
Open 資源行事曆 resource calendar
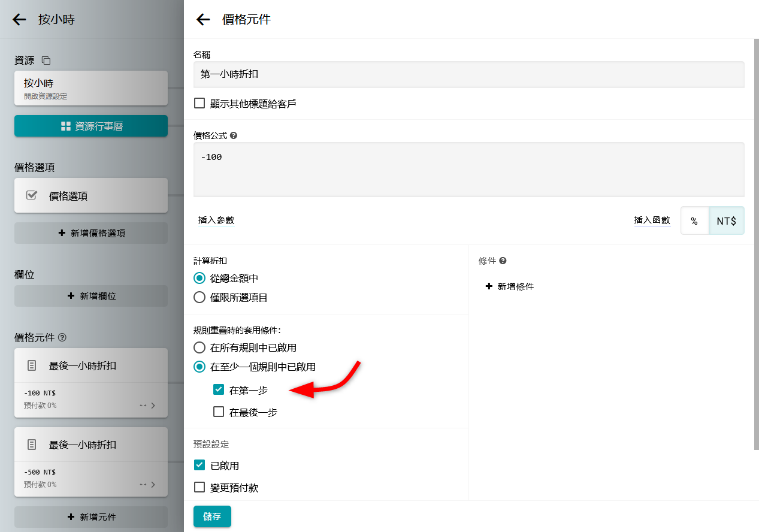(x=91, y=126)
